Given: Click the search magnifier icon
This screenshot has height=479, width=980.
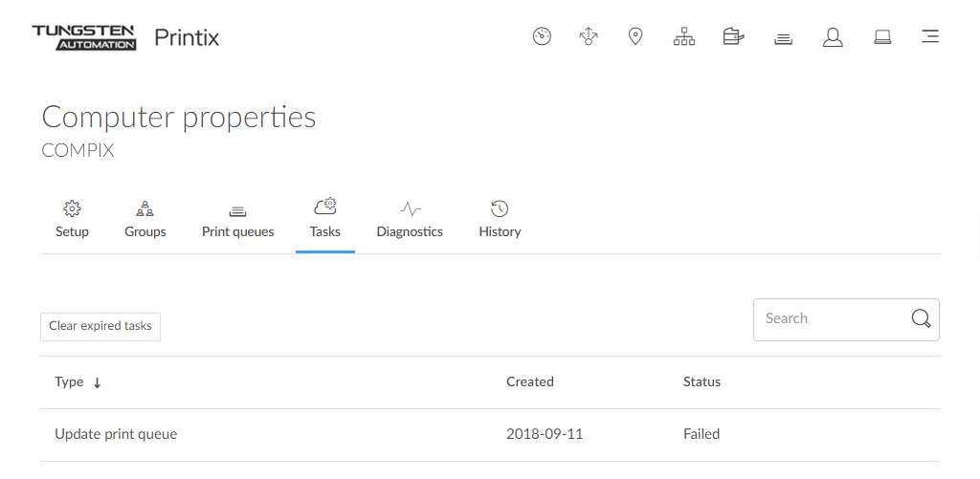Looking at the screenshot, I should tap(921, 319).
